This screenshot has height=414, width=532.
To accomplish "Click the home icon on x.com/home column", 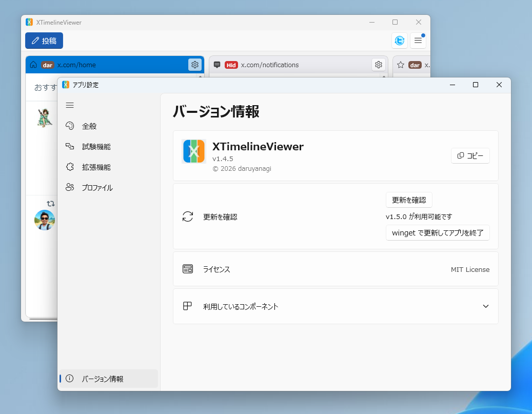I will (x=33, y=65).
